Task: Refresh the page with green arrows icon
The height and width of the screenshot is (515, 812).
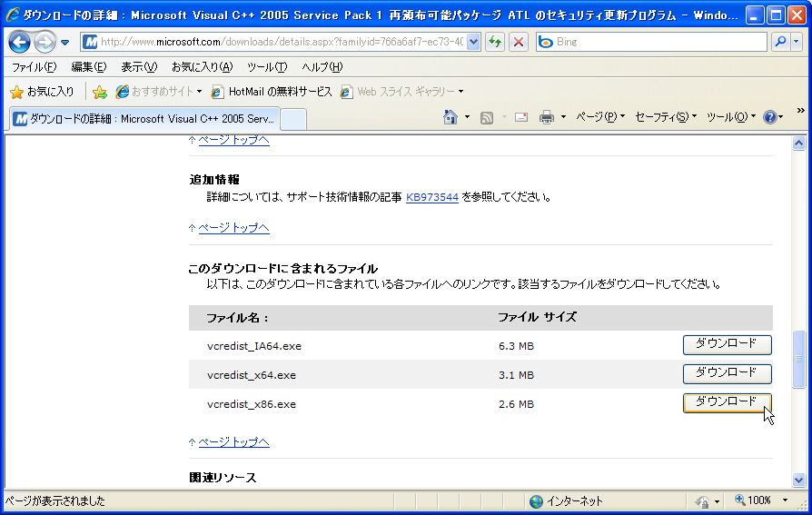Action: point(495,42)
